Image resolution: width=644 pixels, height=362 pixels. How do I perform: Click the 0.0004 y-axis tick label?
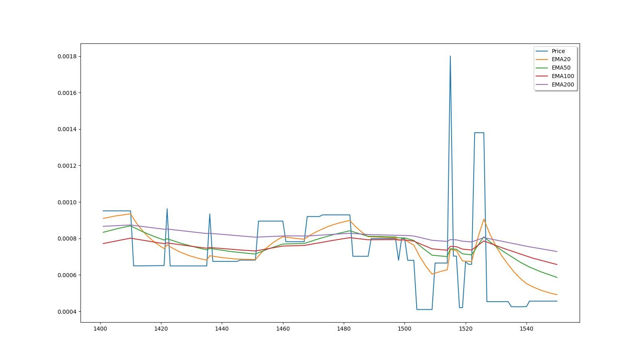tap(67, 312)
